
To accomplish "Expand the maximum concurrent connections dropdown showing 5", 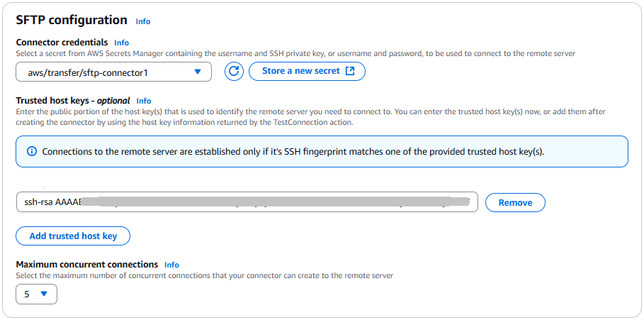I will [36, 294].
